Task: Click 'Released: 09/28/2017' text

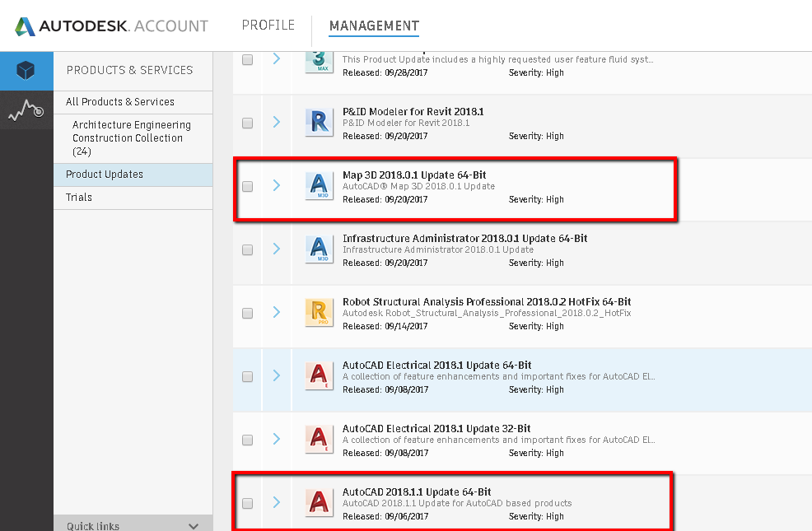Action: pos(385,73)
